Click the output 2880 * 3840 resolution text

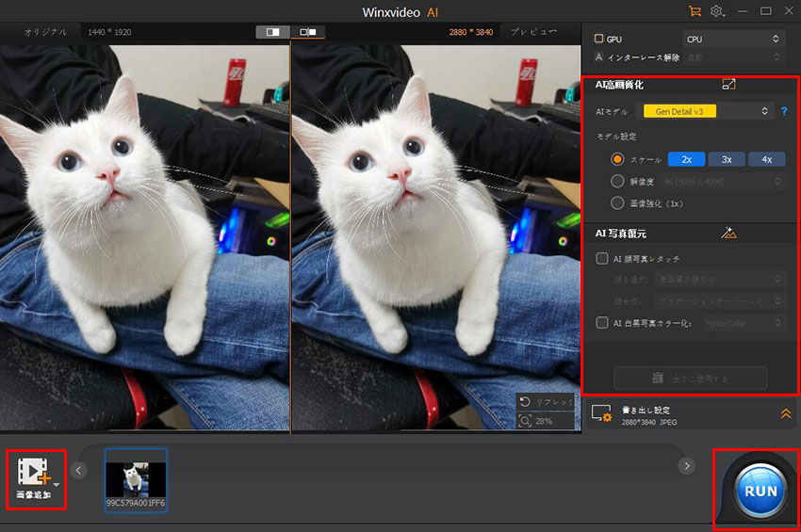(x=471, y=32)
